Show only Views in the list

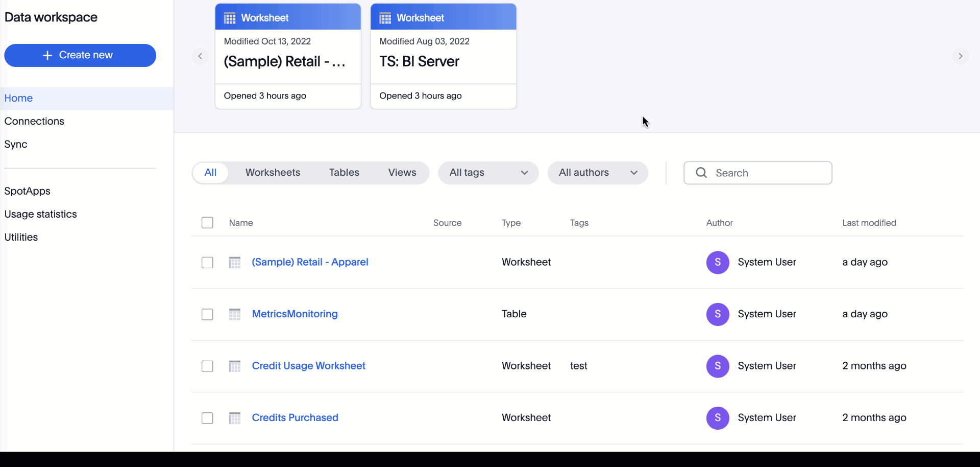(402, 173)
